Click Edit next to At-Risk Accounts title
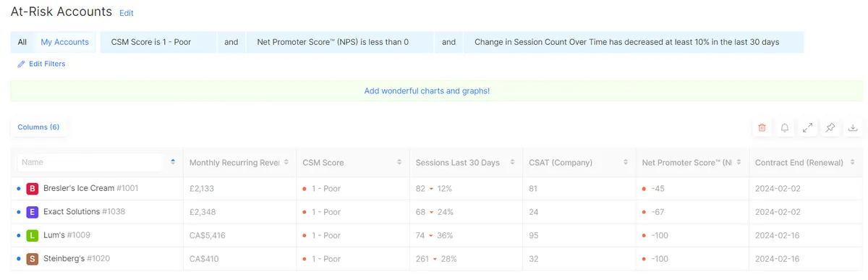Screen dimensions: 868x280 click(127, 13)
